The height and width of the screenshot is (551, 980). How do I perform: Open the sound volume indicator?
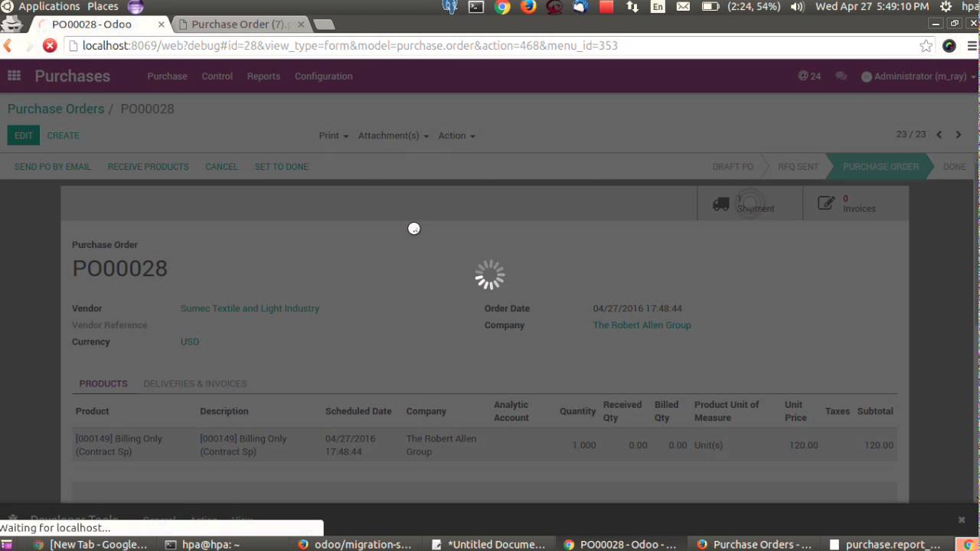click(797, 7)
